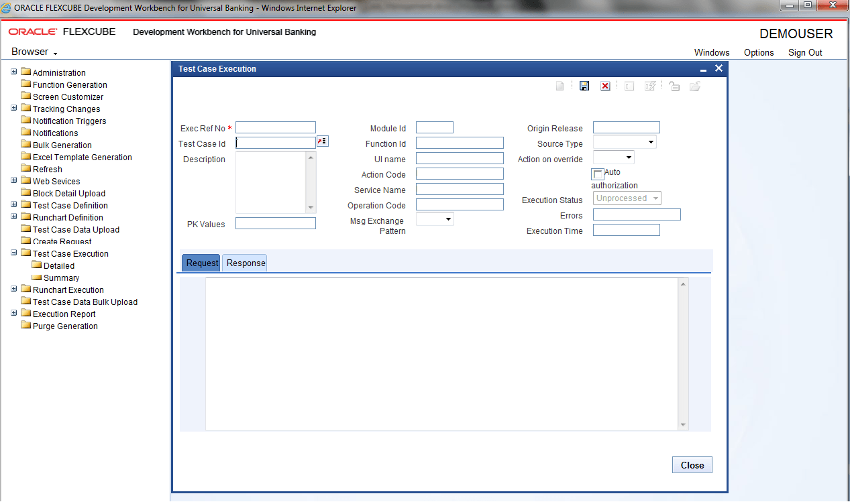Click the Exec Ref No input field

[x=276, y=127]
